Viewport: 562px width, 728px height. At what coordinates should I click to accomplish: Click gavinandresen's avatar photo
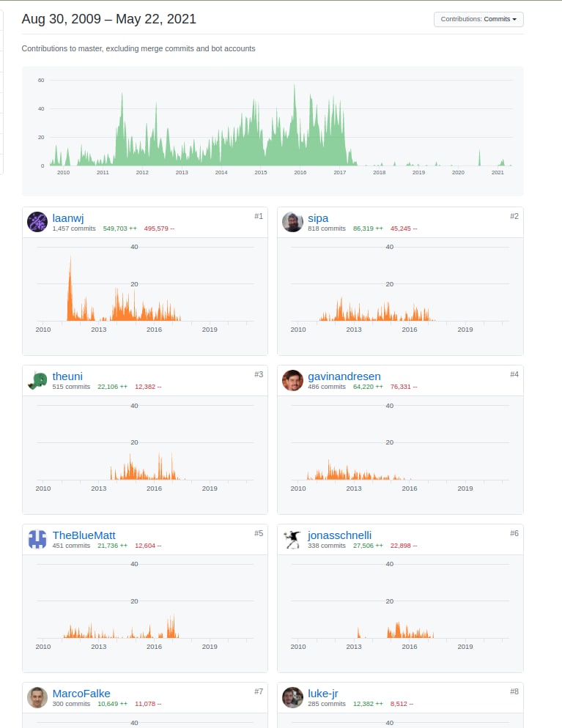coord(292,380)
